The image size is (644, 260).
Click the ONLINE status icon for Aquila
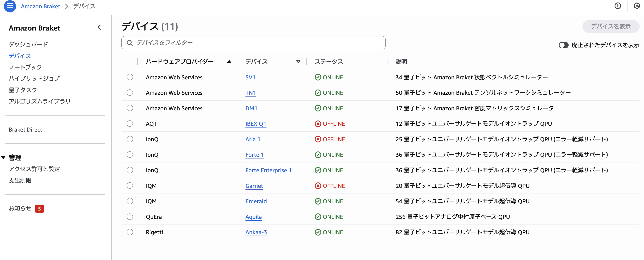pyautogui.click(x=318, y=217)
